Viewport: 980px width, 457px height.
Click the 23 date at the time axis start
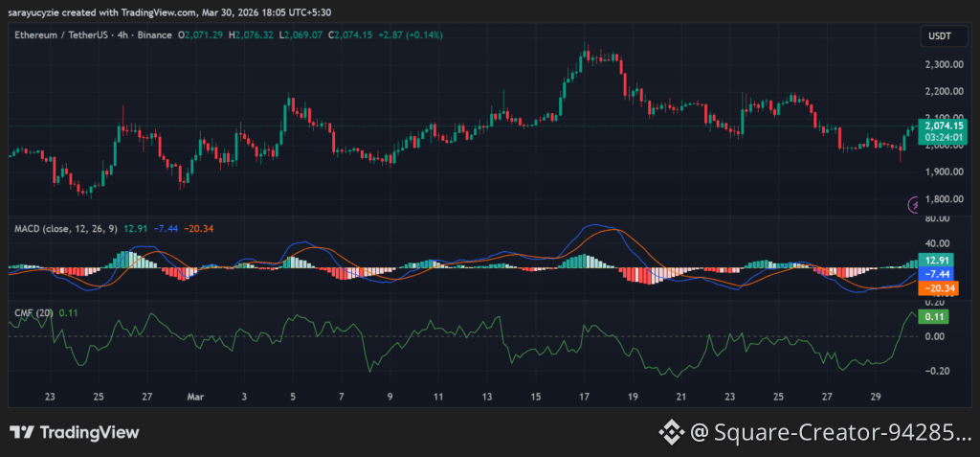tap(50, 397)
